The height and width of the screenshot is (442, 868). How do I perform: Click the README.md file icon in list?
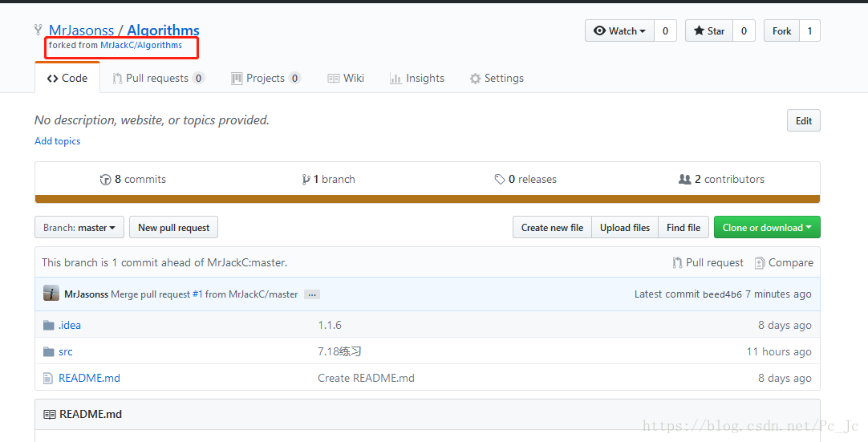(48, 379)
